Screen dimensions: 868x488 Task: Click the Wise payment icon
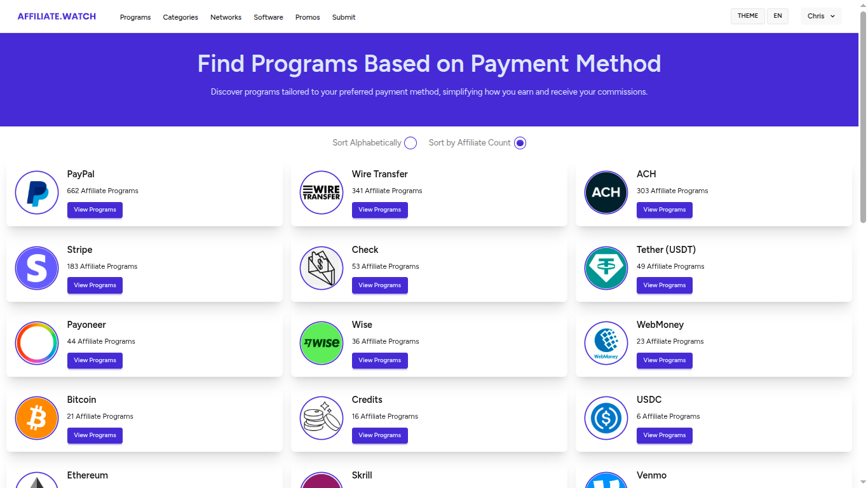click(x=321, y=343)
